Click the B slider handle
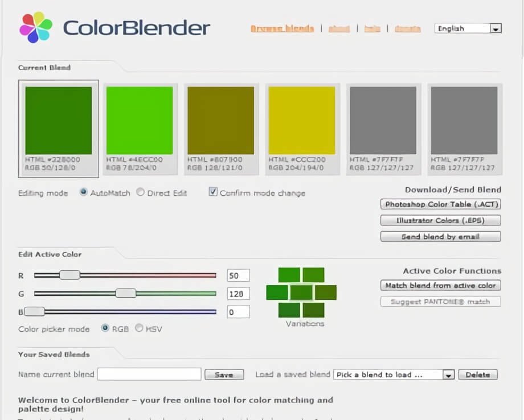Screen dimensions: 524x420 click(x=34, y=311)
